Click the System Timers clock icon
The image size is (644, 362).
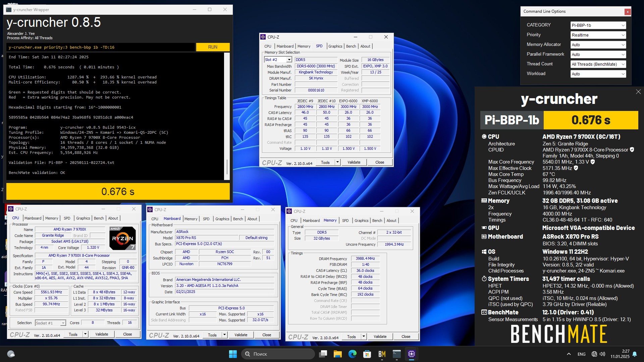click(x=484, y=279)
